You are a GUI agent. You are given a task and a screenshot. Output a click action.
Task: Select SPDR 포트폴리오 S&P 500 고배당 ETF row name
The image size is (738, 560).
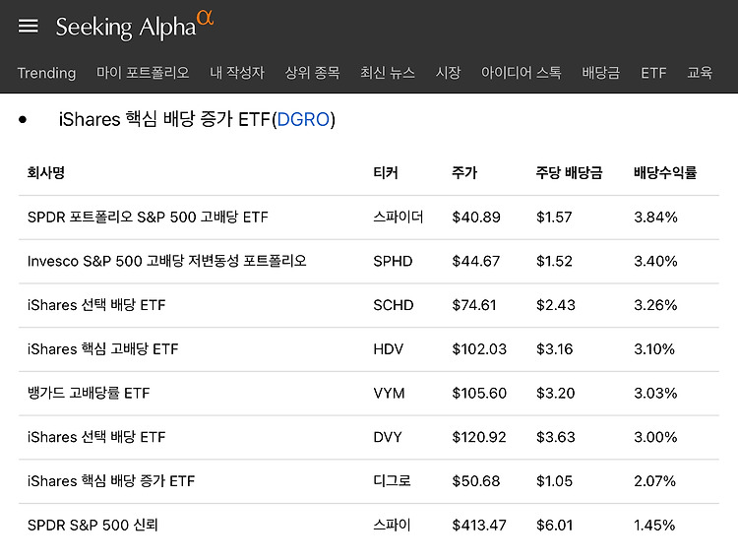click(148, 217)
